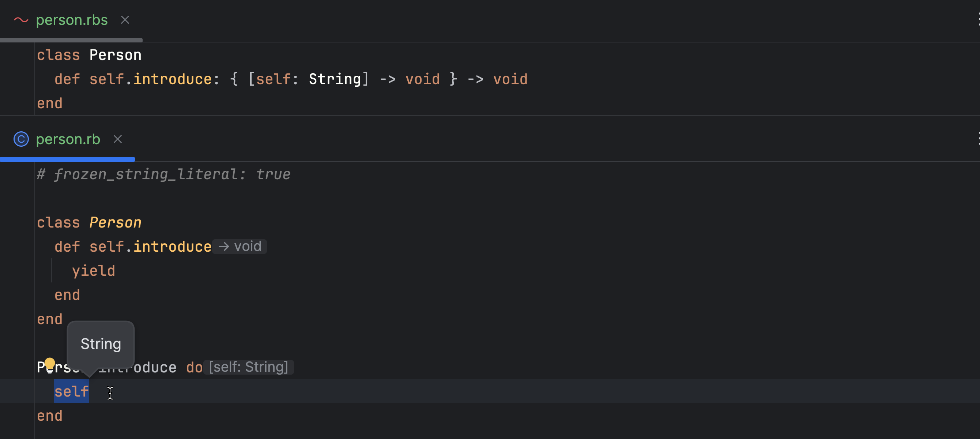Viewport: 980px width, 439px height.
Task: Click the git modification tilde icon on person.rbs
Action: click(19, 19)
